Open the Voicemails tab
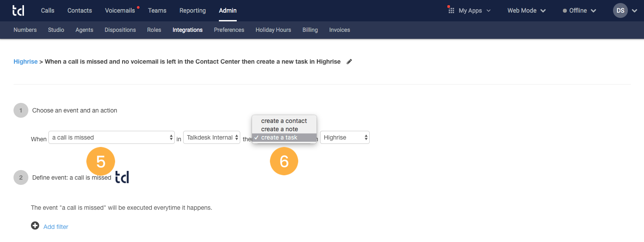The image size is (644, 242). coord(120,10)
